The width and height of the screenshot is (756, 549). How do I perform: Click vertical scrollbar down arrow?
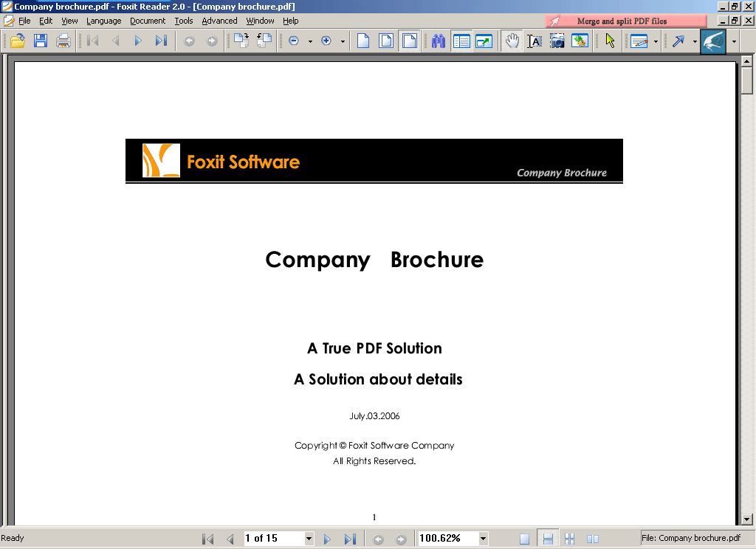pyautogui.click(x=747, y=519)
